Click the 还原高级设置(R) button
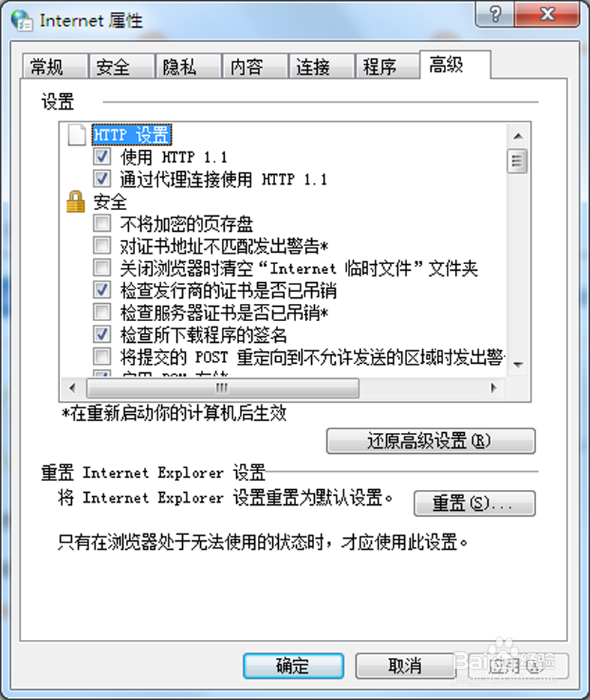 430,441
